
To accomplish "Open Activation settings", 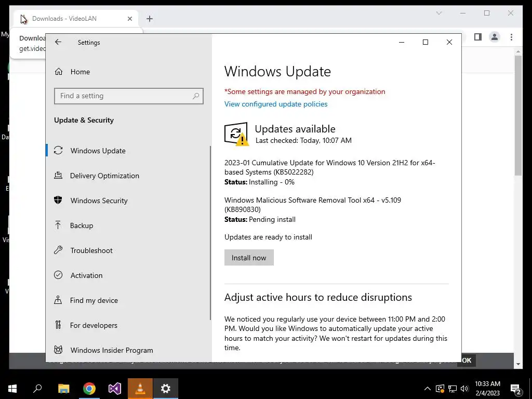I will point(128,275).
